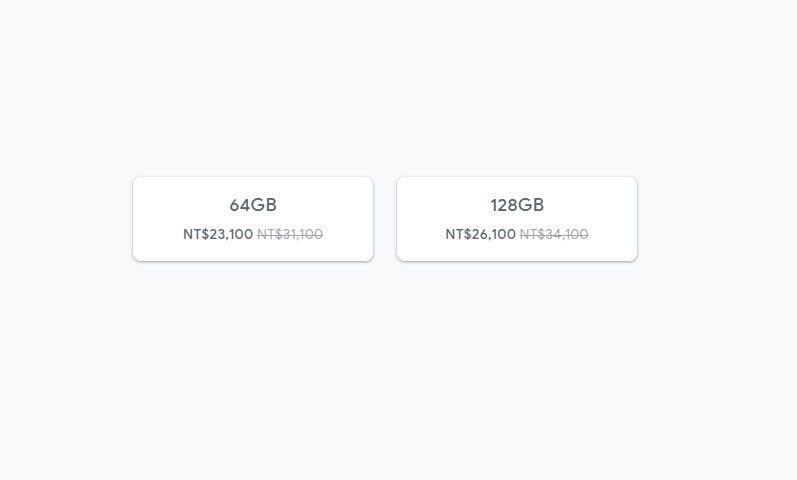Pick the larger 128GB capacity card

click(x=517, y=219)
